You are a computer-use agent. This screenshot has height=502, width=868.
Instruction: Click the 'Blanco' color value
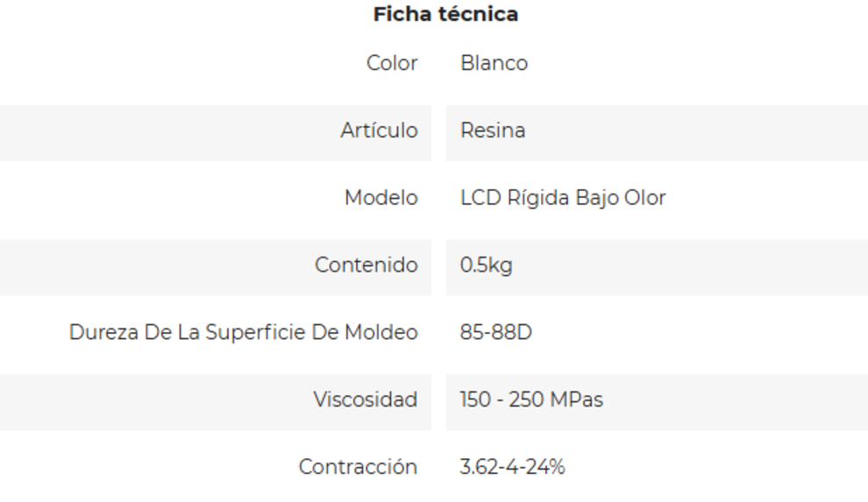coord(494,64)
